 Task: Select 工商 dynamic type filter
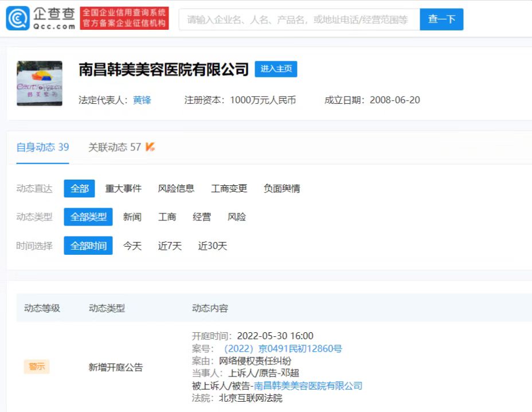[167, 217]
